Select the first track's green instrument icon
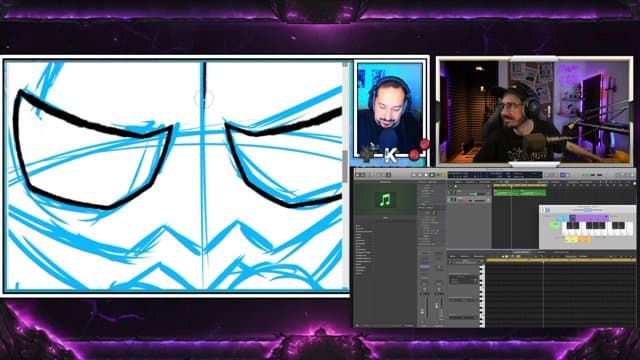This screenshot has height=360, width=640. [453, 193]
